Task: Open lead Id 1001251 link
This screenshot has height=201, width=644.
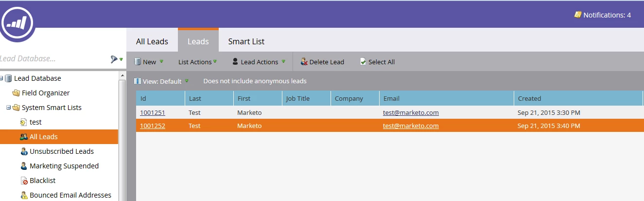Action: tap(153, 112)
